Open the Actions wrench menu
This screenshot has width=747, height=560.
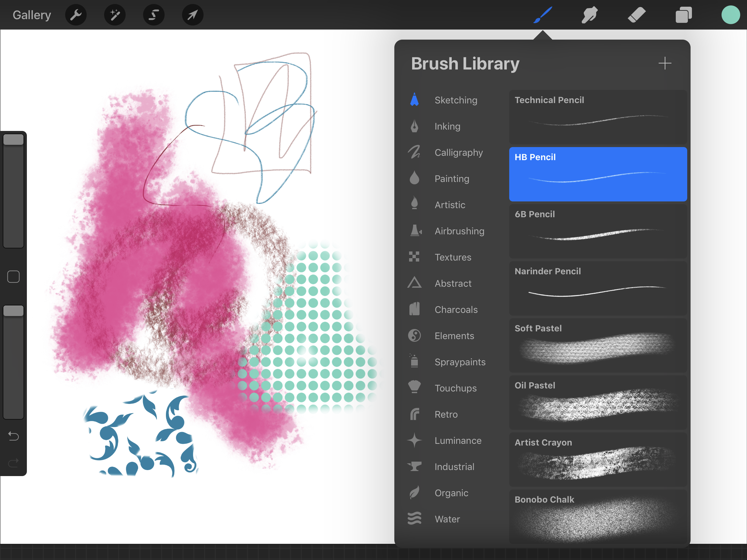[76, 15]
